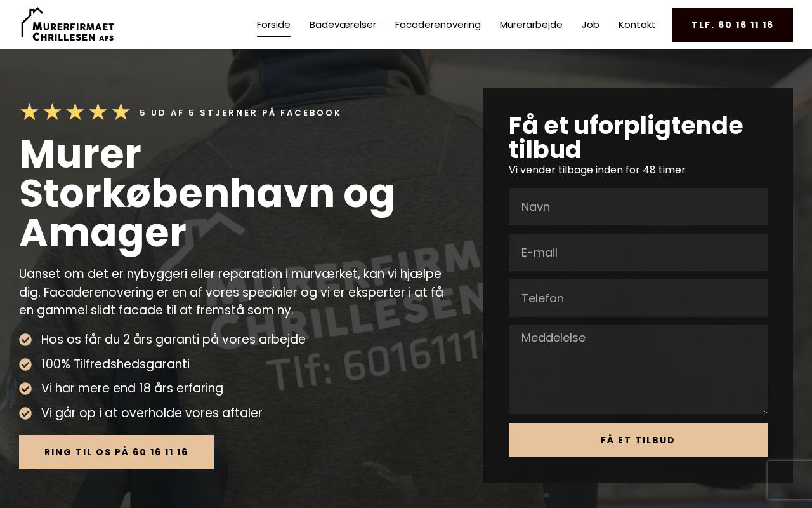Screen dimensions: 812x508
Task: Click the reCAPTCHA badge
Action: (x=790, y=480)
